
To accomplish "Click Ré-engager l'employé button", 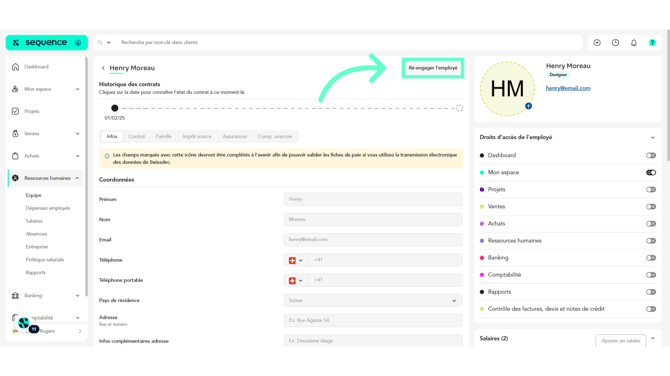I will [433, 68].
